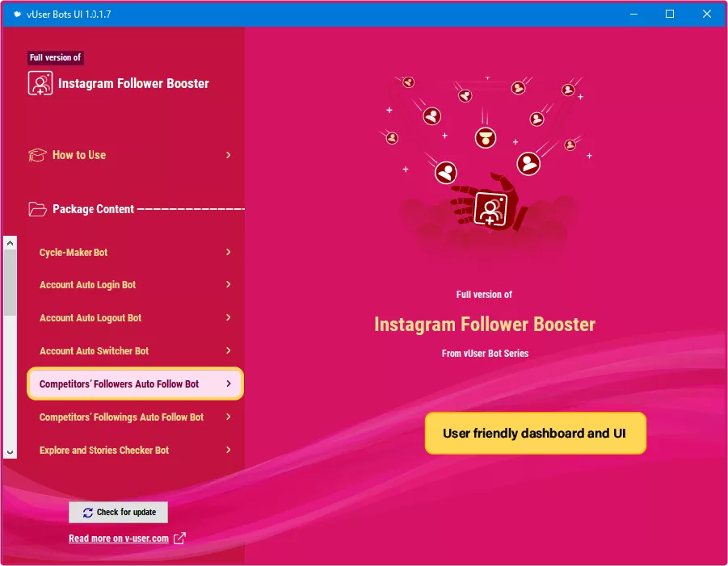
Task: Select Competitors' Followings Auto Follow Bot
Action: pos(135,417)
